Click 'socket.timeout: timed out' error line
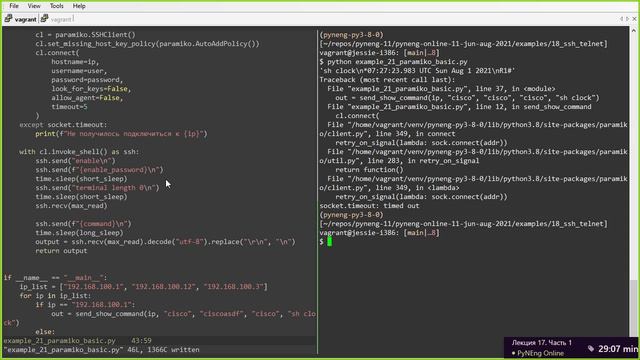This screenshot has height=360, width=640. click(369, 206)
